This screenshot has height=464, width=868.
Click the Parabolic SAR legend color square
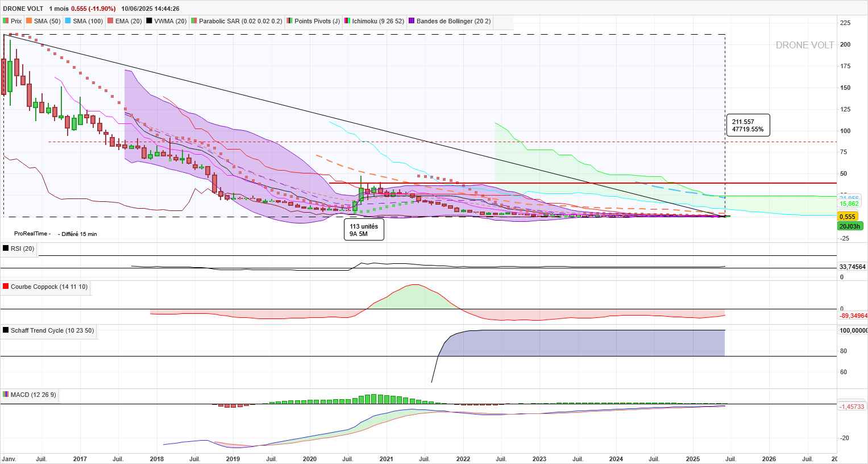point(194,21)
